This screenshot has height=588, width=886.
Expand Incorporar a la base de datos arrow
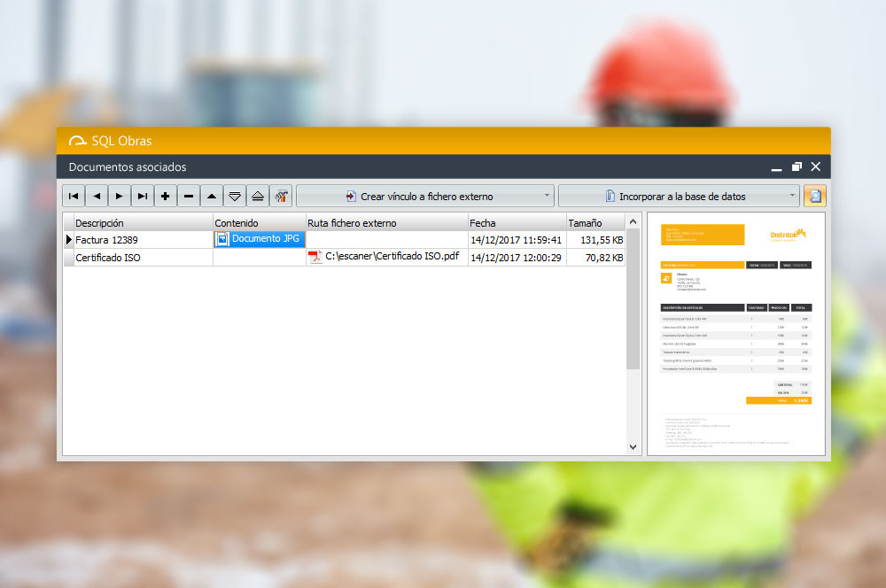point(792,196)
